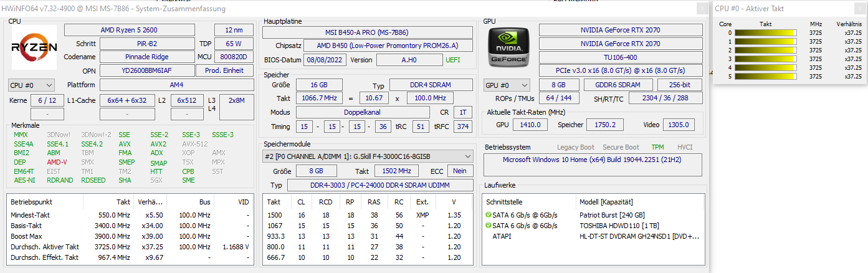This screenshot has width=868, height=273.
Task: Click the 1502 MHz module clock field
Action: [396, 171]
